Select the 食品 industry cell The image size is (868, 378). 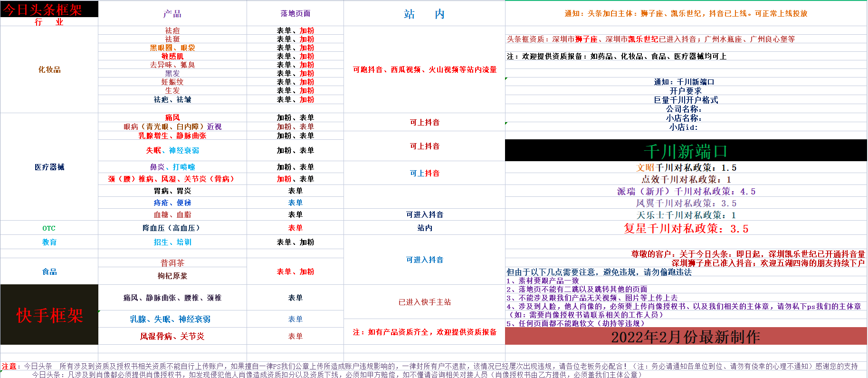click(x=49, y=271)
